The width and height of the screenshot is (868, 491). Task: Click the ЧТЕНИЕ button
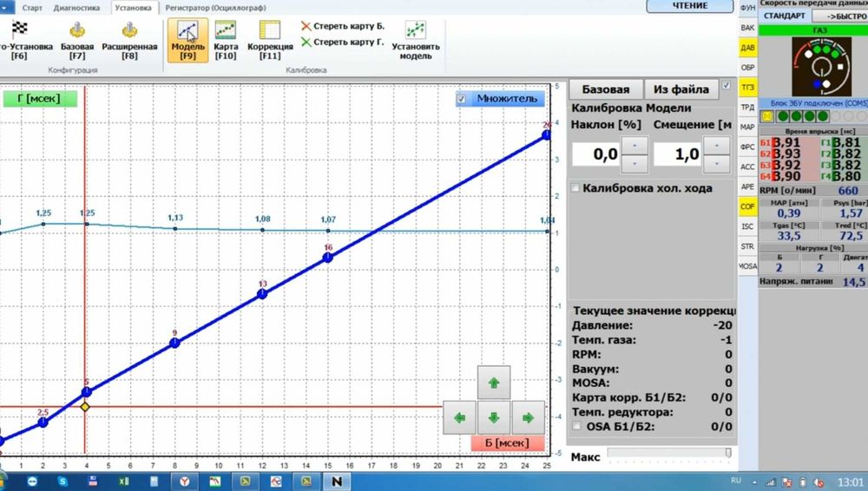point(690,6)
